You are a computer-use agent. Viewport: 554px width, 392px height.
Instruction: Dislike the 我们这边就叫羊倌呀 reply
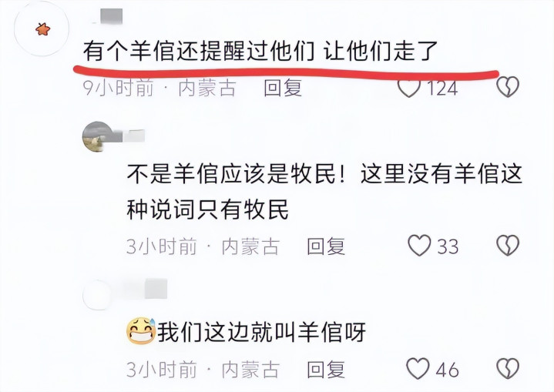[x=508, y=369]
